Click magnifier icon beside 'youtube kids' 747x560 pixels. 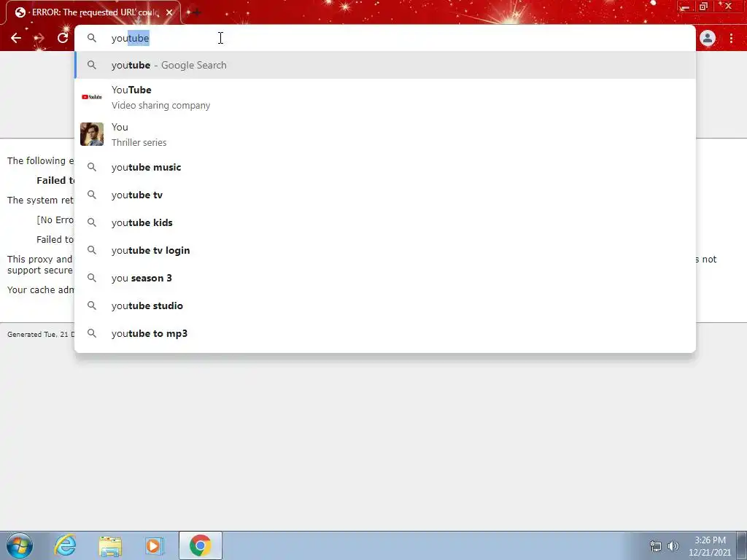pos(92,222)
